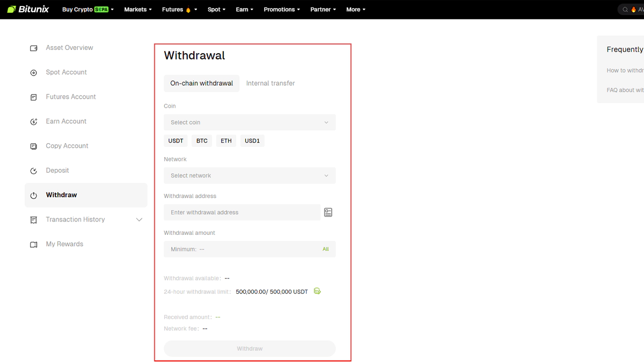Expand Transaction History section
This screenshot has height=362, width=644.
coord(139,220)
